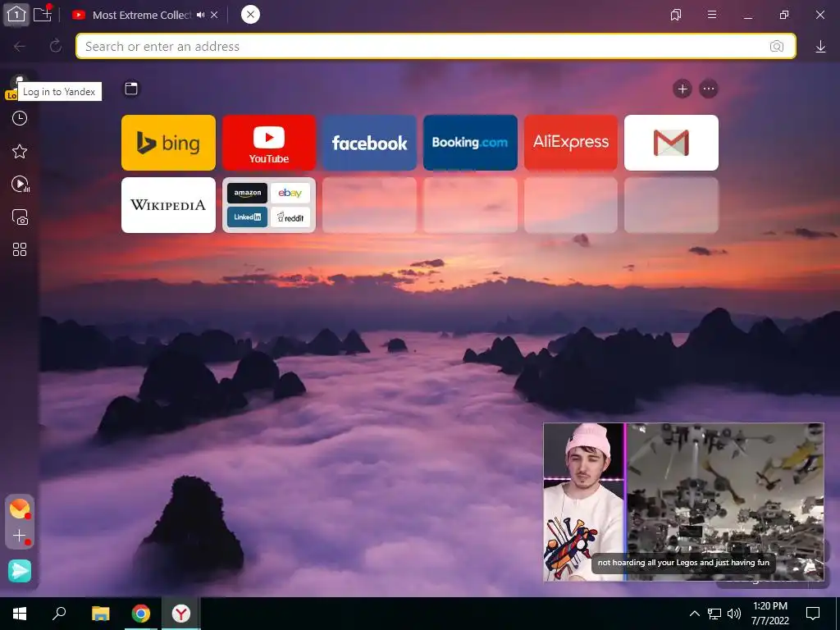Close the Most Extreme Collect tab
The height and width of the screenshot is (630, 840).
click(214, 15)
